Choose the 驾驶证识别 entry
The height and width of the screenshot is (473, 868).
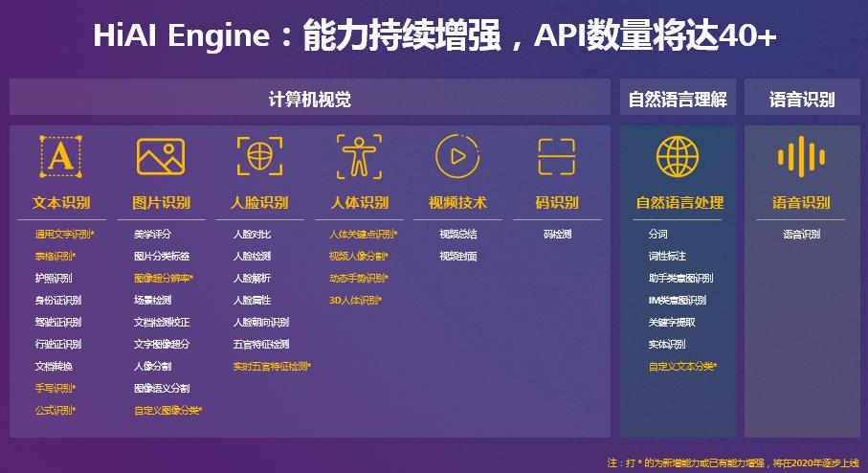58,323
